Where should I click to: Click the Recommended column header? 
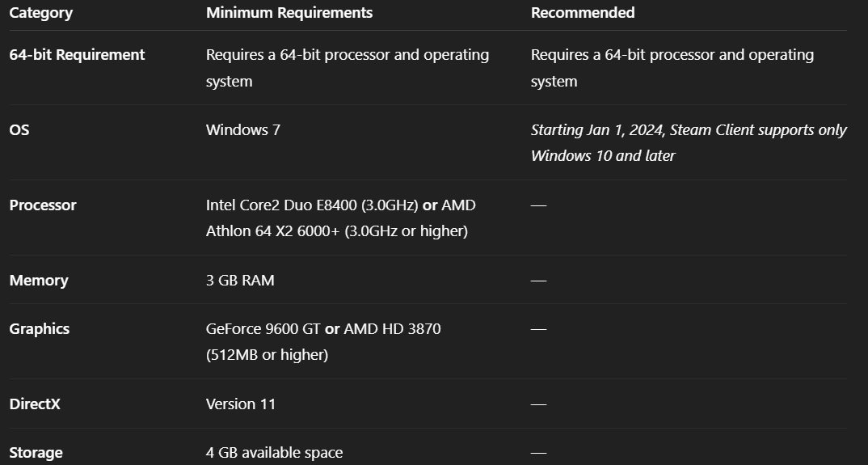[582, 13]
